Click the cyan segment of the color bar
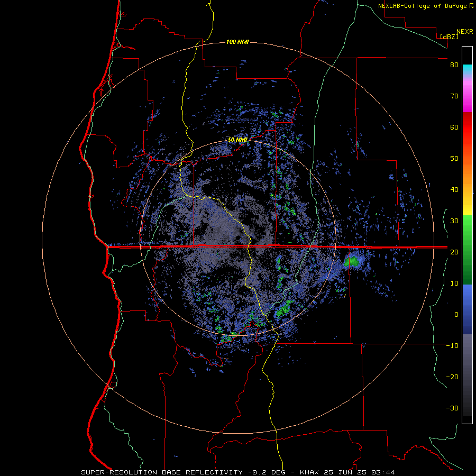 click(467, 69)
